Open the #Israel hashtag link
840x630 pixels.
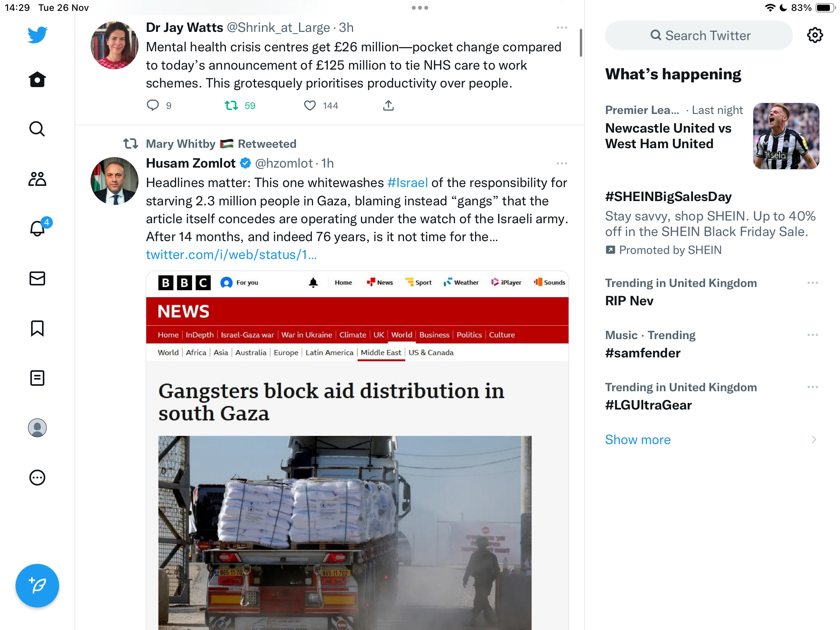pos(408,183)
